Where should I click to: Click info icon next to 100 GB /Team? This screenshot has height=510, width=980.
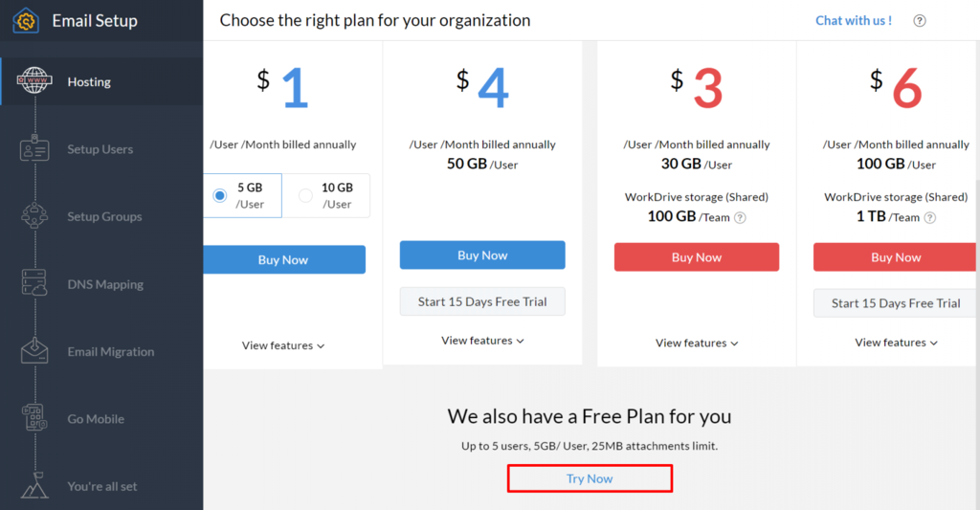(740, 218)
